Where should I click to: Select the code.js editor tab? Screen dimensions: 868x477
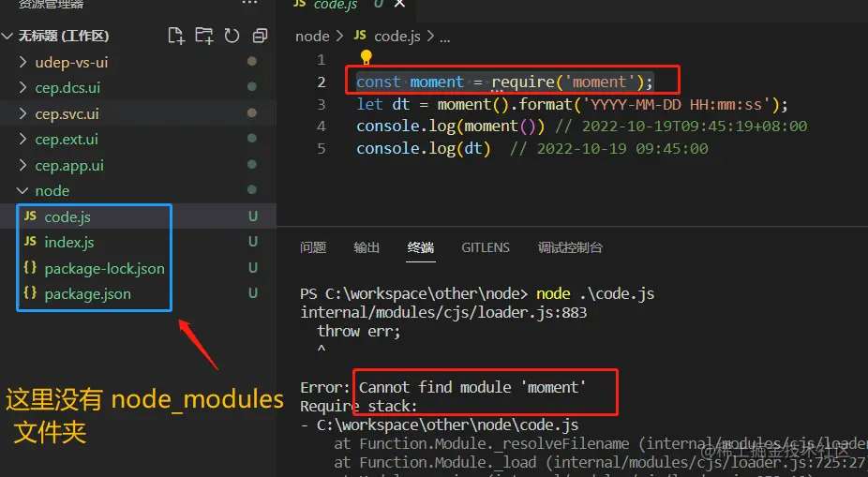click(336, 5)
